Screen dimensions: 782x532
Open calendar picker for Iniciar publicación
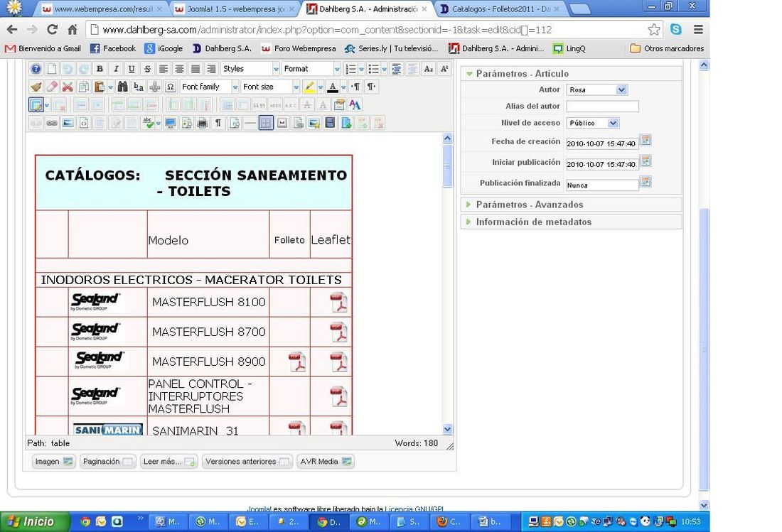click(646, 161)
